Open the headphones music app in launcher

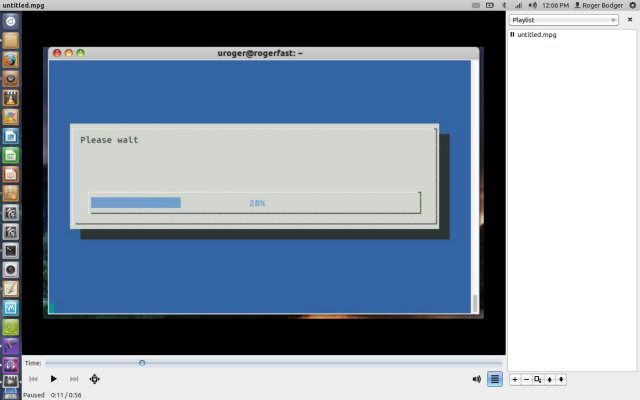(x=11, y=365)
